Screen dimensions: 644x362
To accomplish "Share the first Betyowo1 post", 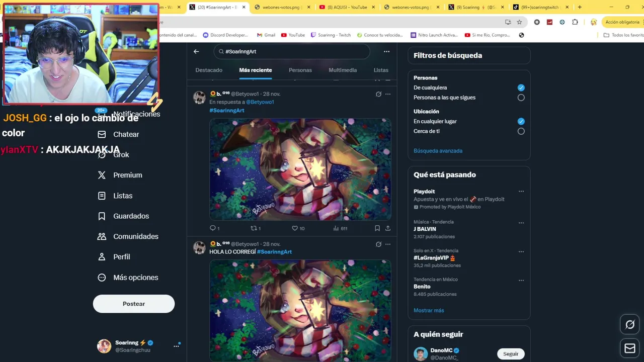I will click(388, 228).
